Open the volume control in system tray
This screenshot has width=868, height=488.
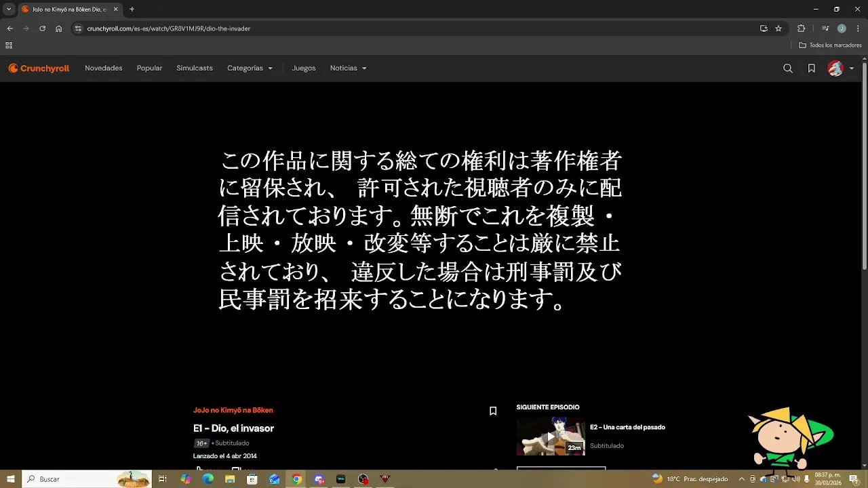pyautogui.click(x=796, y=479)
